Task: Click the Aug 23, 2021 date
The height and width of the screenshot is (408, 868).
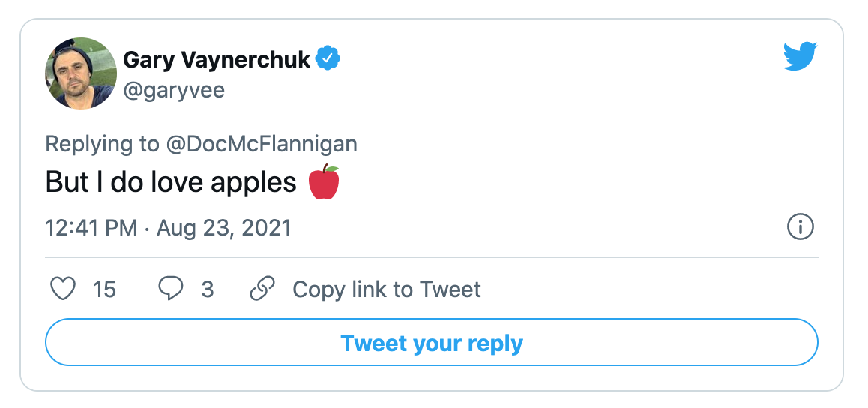Action: click(x=223, y=227)
